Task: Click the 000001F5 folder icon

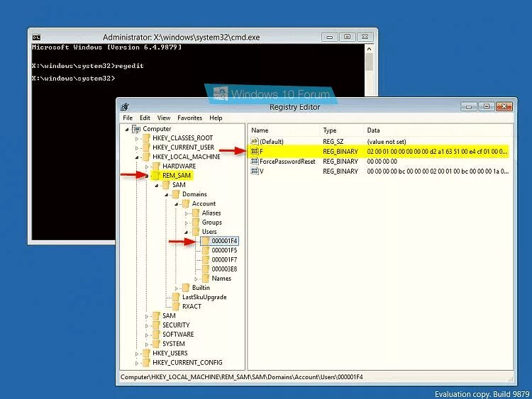Action: (x=206, y=250)
